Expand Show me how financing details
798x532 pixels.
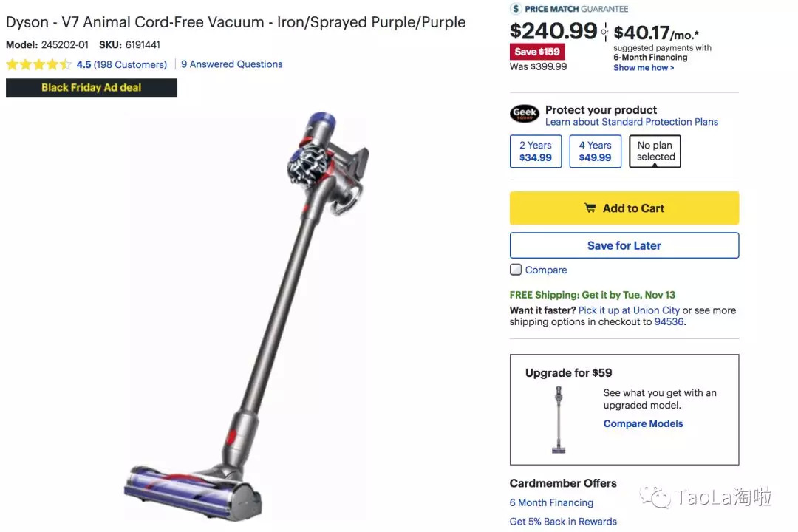tap(644, 68)
